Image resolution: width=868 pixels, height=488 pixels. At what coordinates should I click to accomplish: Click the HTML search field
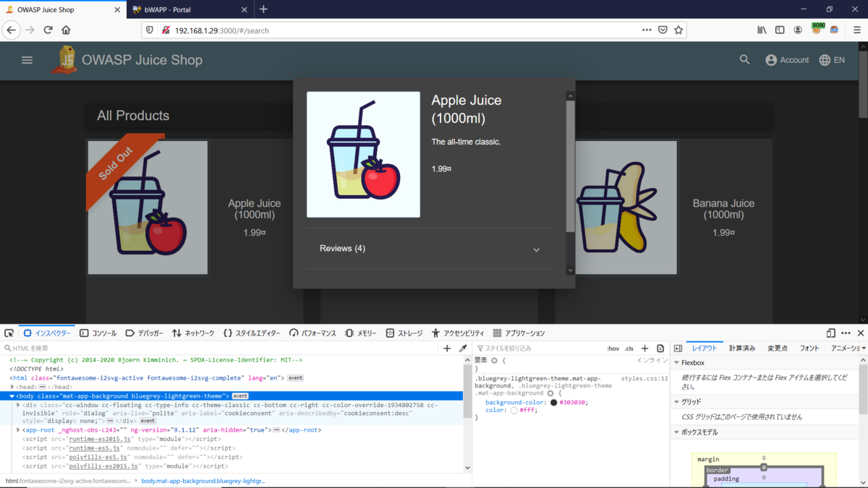pyautogui.click(x=221, y=348)
